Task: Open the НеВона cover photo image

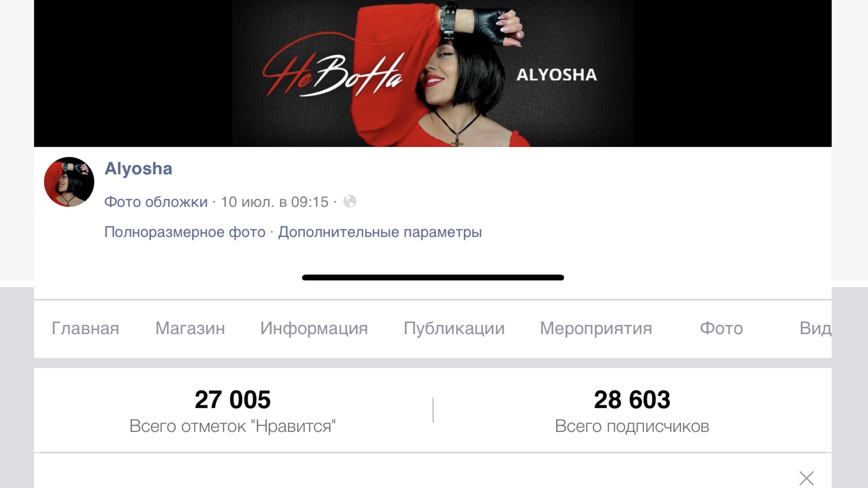Action: click(433, 73)
